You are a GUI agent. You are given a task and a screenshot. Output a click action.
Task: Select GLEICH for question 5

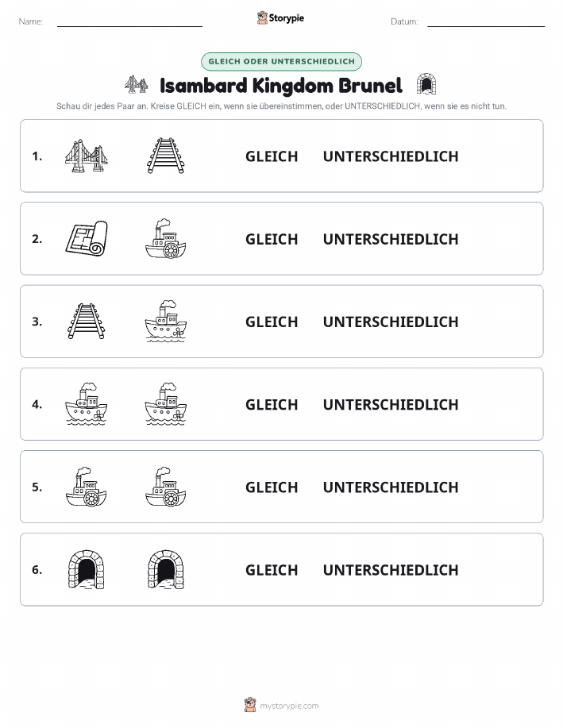coord(272,487)
